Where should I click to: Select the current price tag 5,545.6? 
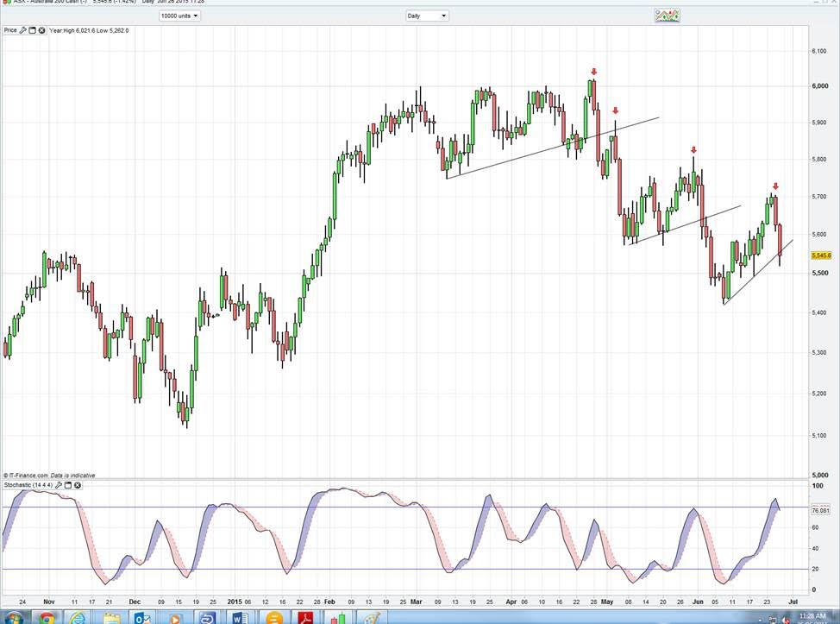point(821,255)
